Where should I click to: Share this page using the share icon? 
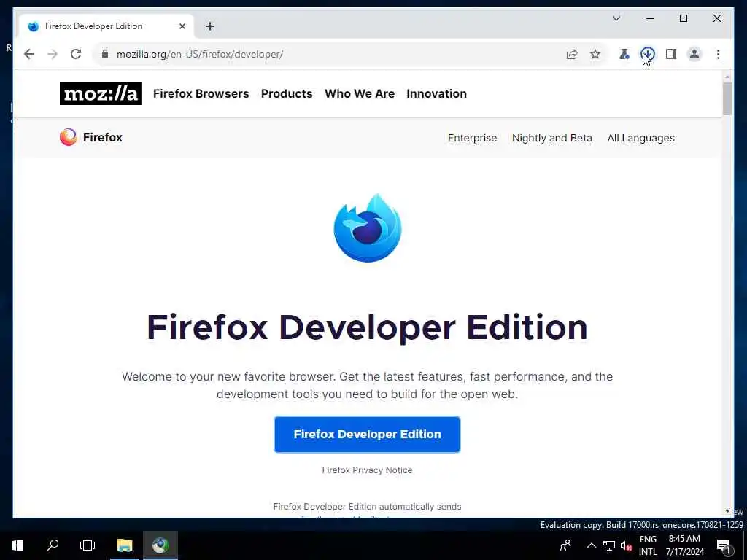[x=572, y=54]
